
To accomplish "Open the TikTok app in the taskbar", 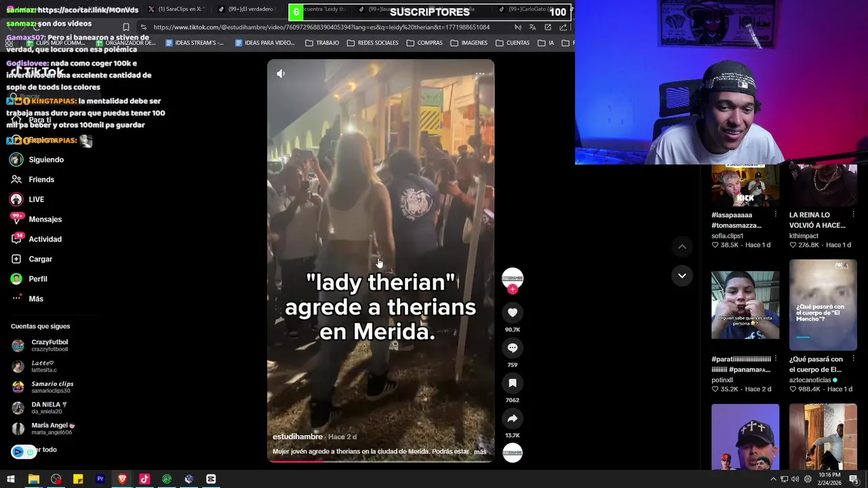I will (144, 479).
